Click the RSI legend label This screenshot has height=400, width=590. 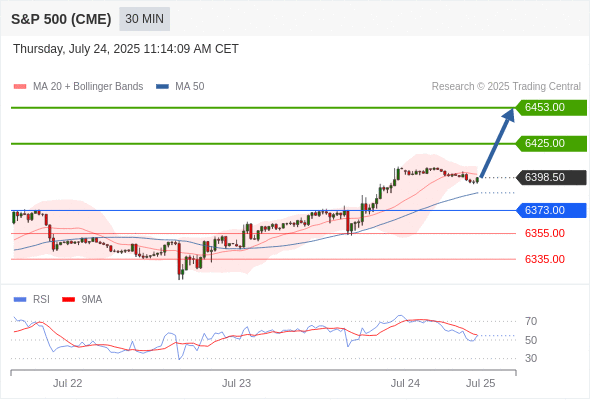click(41, 299)
